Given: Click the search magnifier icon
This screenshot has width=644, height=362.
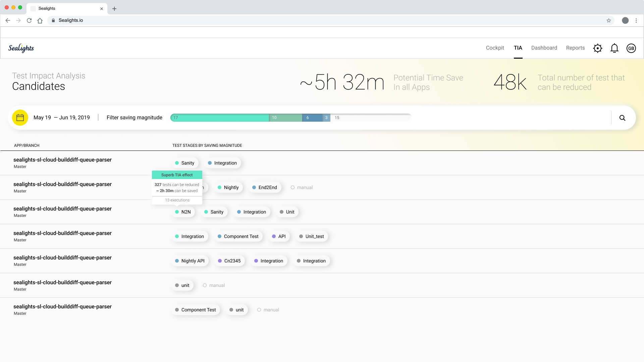Looking at the screenshot, I should tap(622, 118).
